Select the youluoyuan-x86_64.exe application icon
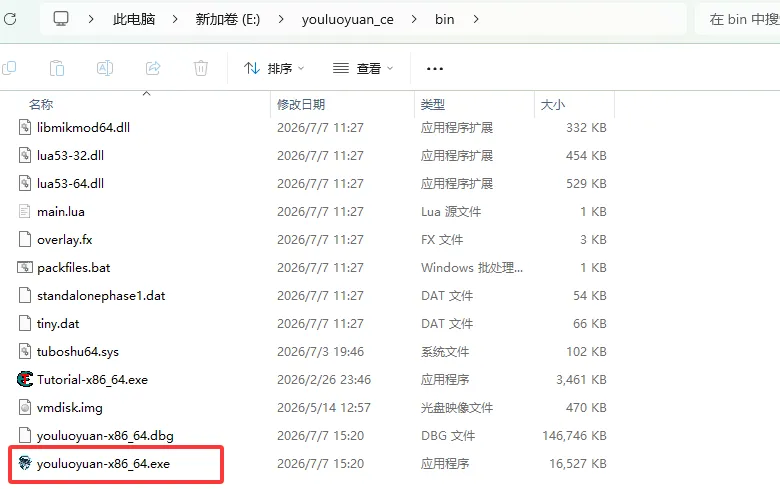 coord(24,463)
